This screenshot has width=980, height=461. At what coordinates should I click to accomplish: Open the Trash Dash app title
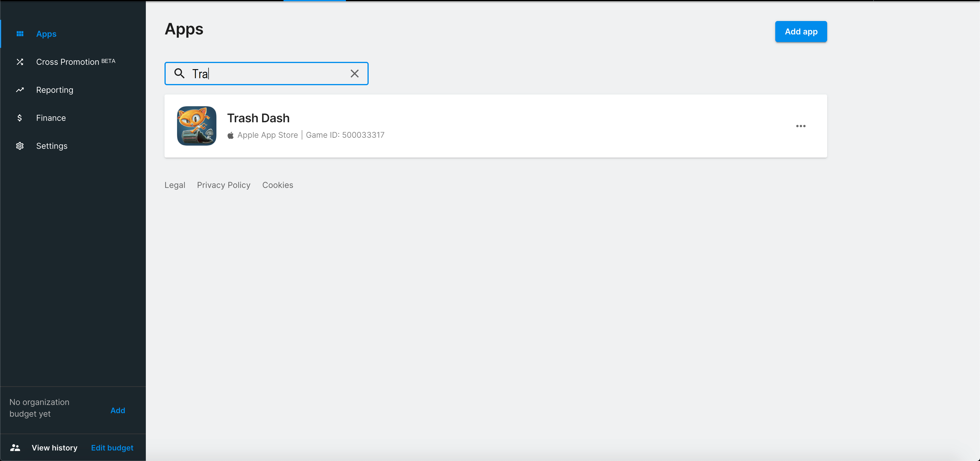(x=258, y=118)
